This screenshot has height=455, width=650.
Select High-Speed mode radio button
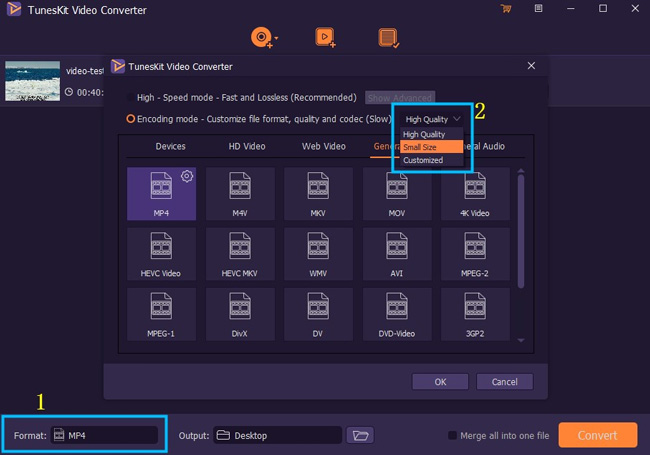click(130, 97)
